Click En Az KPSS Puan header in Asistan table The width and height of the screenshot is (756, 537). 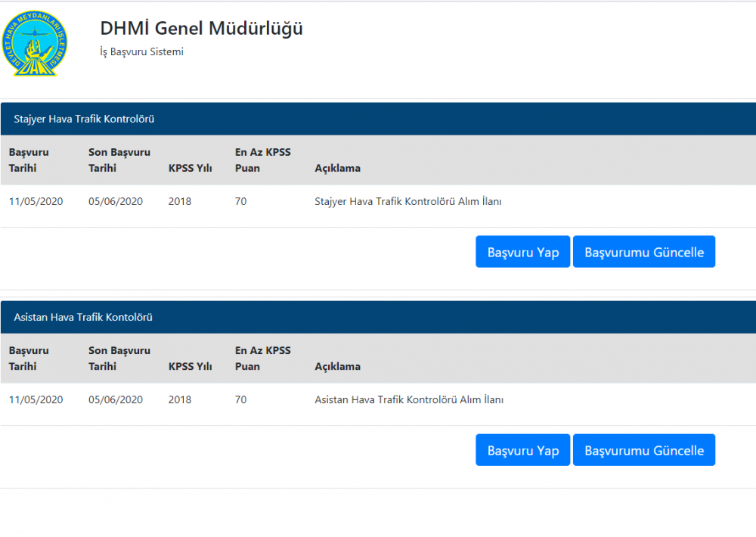coord(263,359)
